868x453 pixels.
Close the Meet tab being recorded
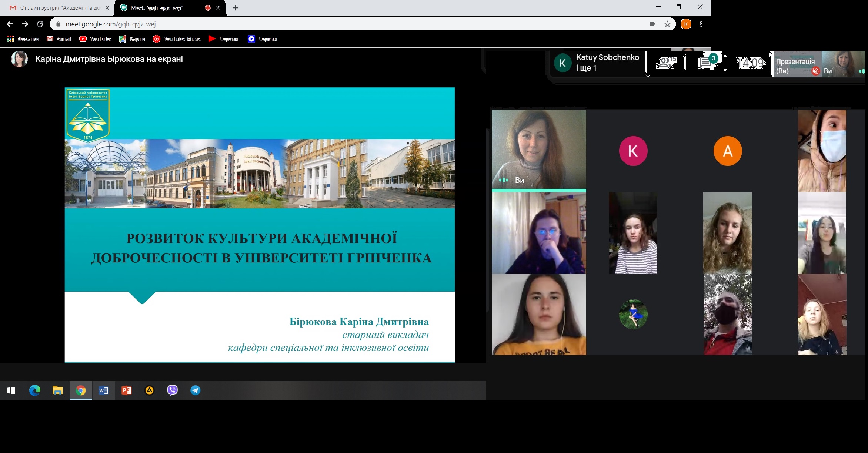pos(218,8)
